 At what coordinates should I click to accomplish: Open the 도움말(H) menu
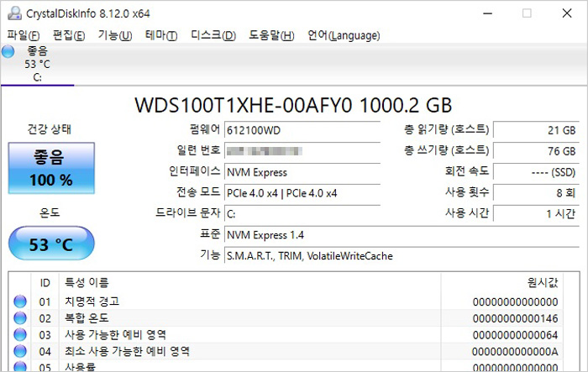(x=272, y=35)
